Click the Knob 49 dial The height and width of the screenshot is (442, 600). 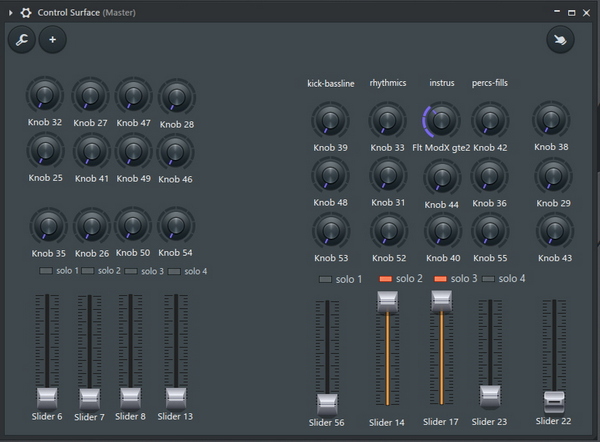point(134,152)
